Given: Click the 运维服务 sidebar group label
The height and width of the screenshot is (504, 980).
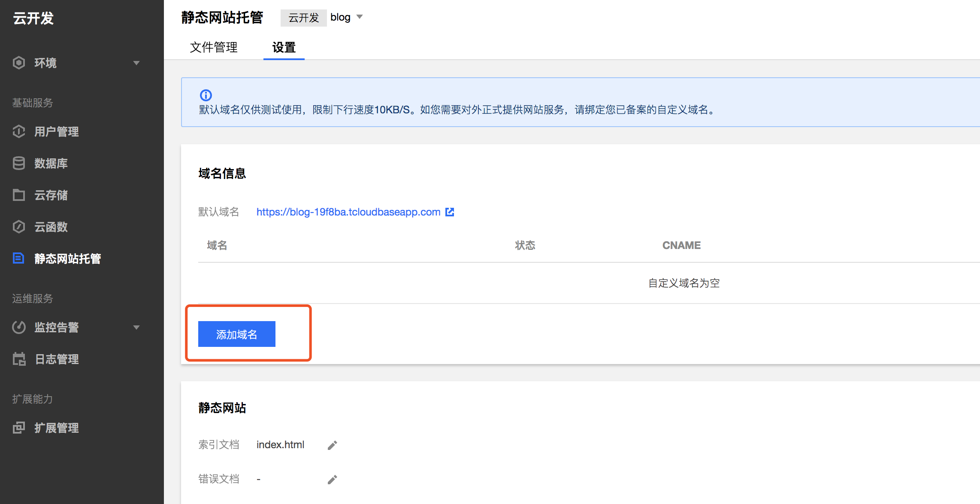Looking at the screenshot, I should click(33, 298).
